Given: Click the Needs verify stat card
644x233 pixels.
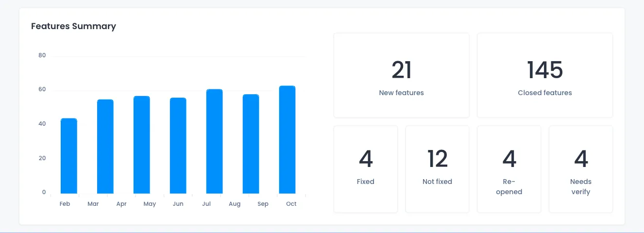Looking at the screenshot, I should point(580,169).
